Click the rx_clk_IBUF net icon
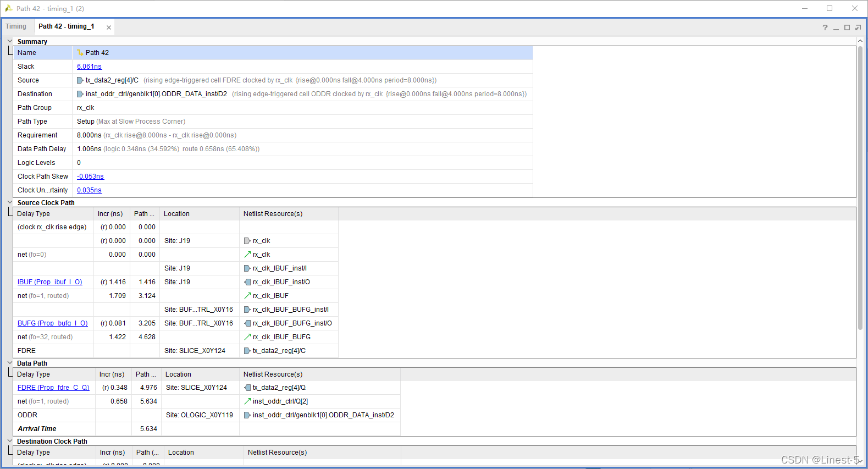The width and height of the screenshot is (868, 469). [x=247, y=296]
